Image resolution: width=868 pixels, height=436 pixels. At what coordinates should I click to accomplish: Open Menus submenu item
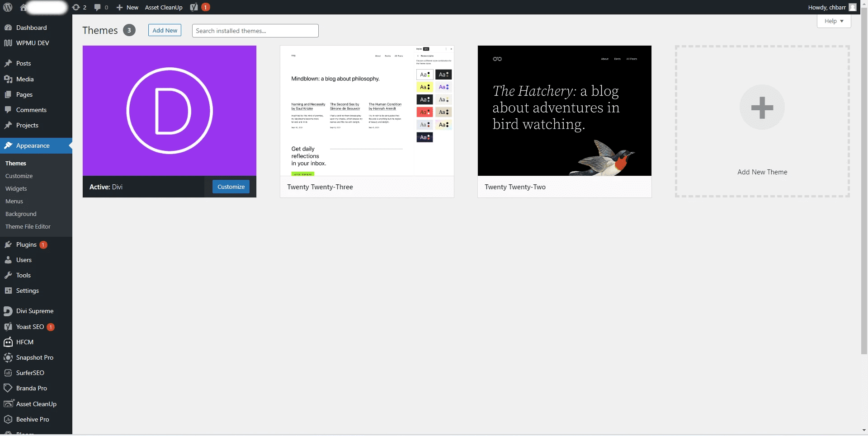[x=14, y=201]
